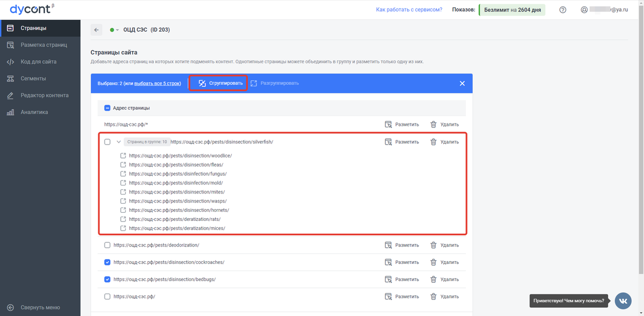Open the user account @ya.ru menu
644x316 pixels.
[x=604, y=10]
